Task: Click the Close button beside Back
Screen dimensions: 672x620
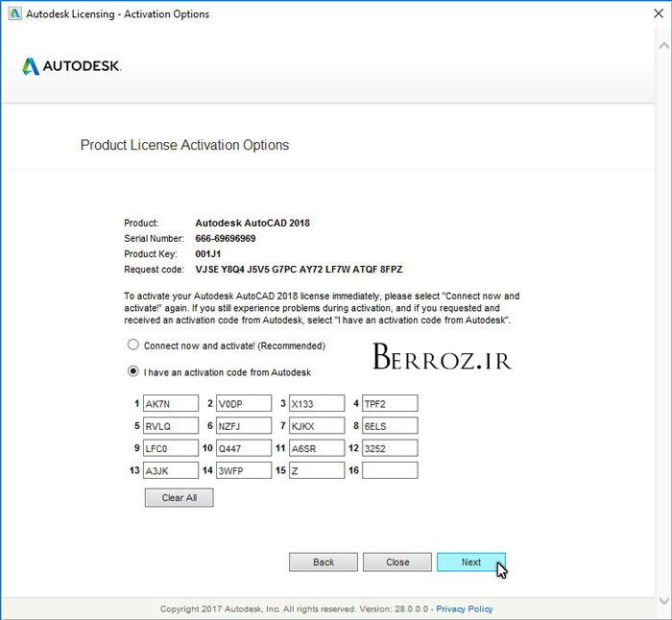Action: [x=397, y=562]
